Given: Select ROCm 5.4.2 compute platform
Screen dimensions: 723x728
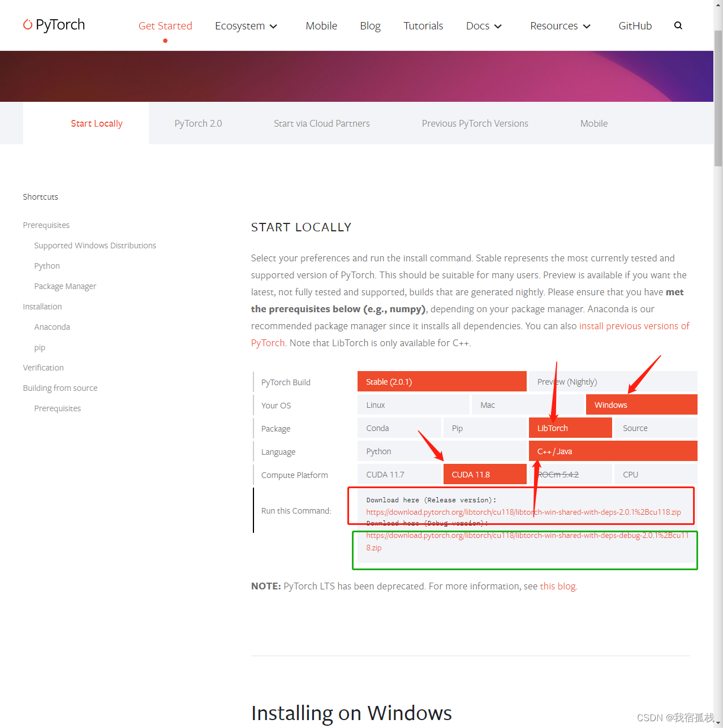Looking at the screenshot, I should pos(570,475).
